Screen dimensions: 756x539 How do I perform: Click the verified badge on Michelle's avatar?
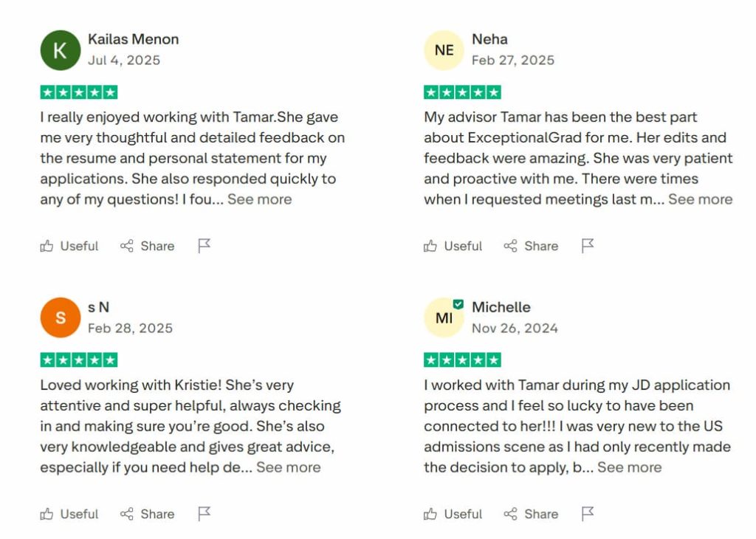point(458,304)
